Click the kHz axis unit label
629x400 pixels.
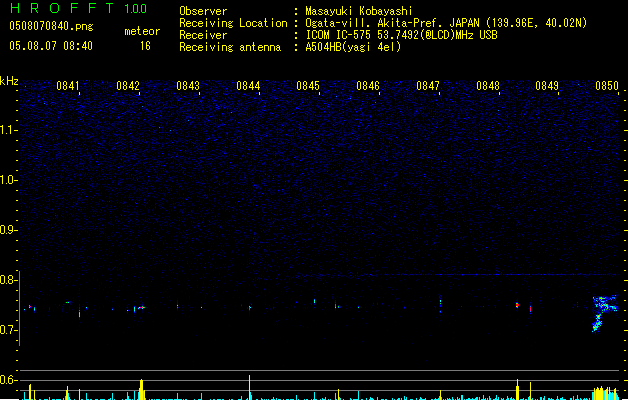tap(9, 81)
